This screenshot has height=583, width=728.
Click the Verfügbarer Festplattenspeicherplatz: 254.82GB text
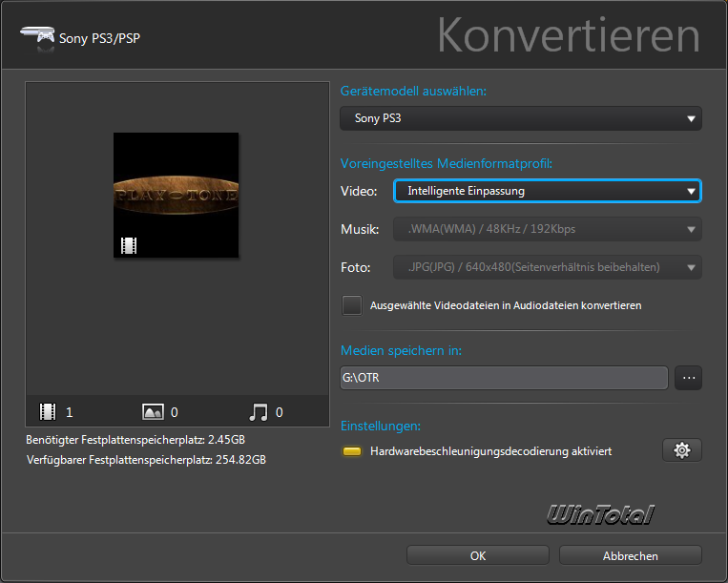tap(146, 460)
